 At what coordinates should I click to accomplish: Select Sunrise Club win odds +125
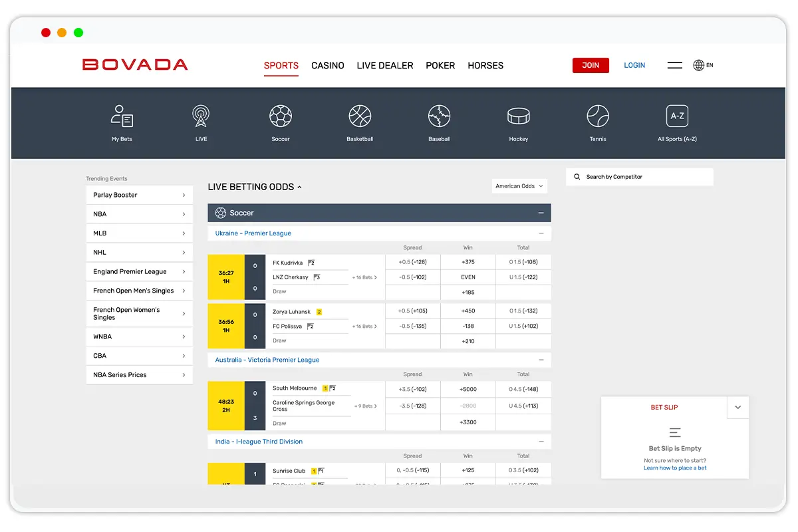[468, 471]
